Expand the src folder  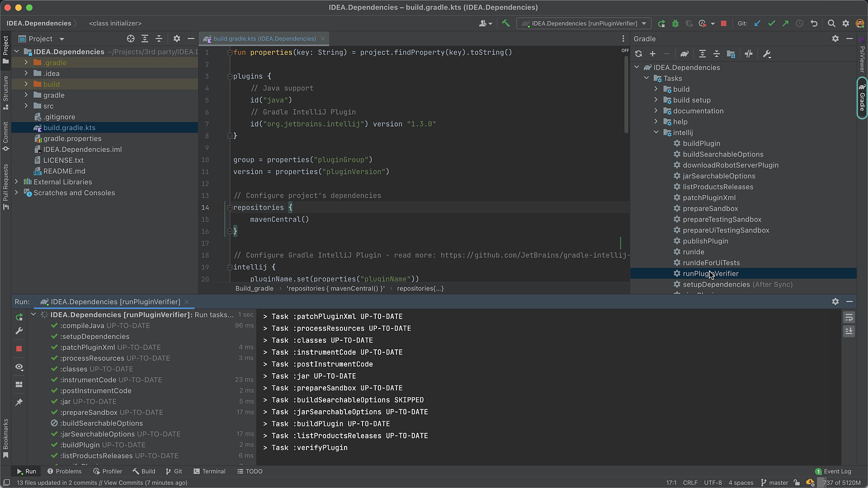point(26,106)
